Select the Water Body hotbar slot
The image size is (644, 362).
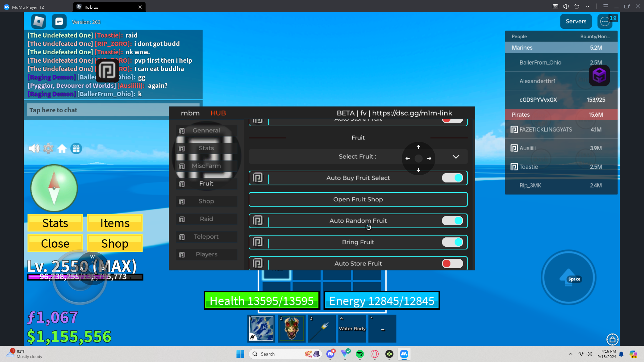coord(352,328)
